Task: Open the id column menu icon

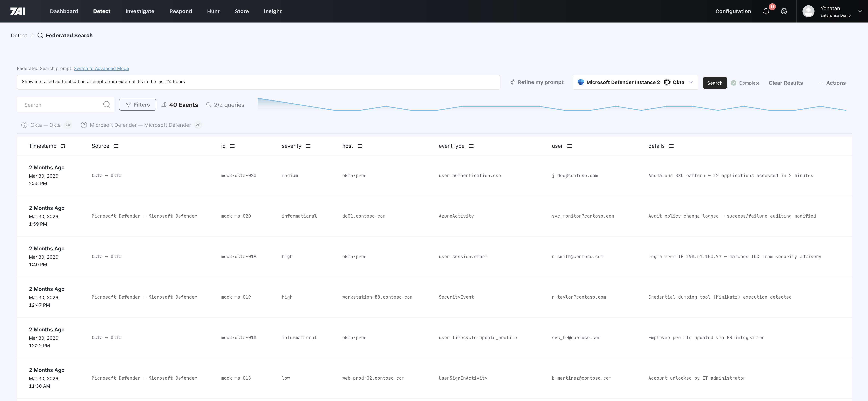Action: [233, 146]
